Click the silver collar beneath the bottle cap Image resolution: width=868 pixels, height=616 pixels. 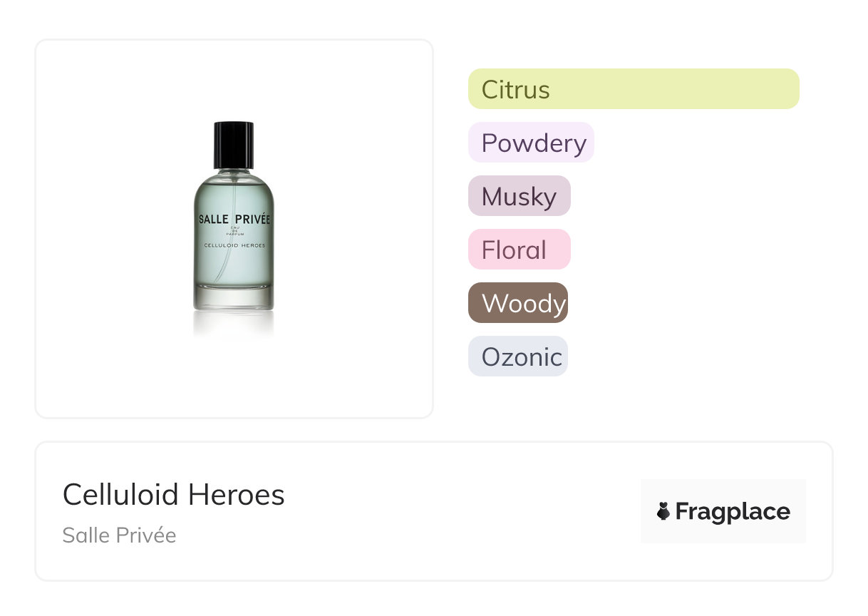click(234, 170)
